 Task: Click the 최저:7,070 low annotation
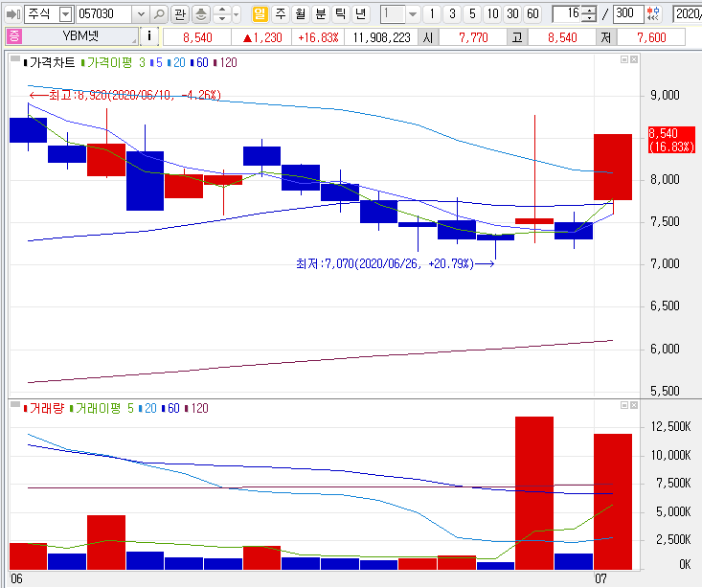(x=395, y=263)
